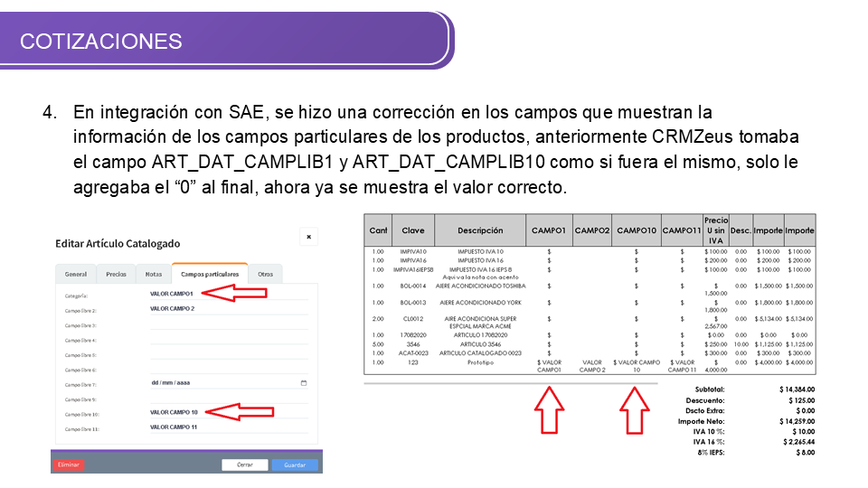The width and height of the screenshot is (868, 488).
Task: Click the Precio U sin IVA header
Action: 716,230
